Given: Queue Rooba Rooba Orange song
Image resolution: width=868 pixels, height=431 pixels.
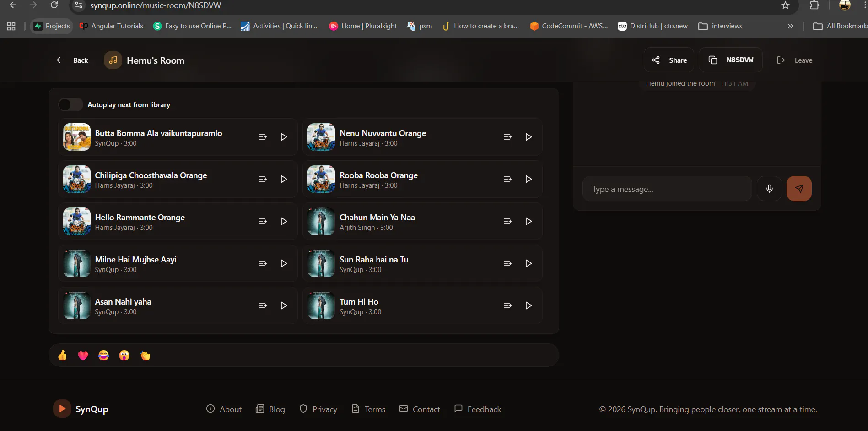Looking at the screenshot, I should point(507,179).
